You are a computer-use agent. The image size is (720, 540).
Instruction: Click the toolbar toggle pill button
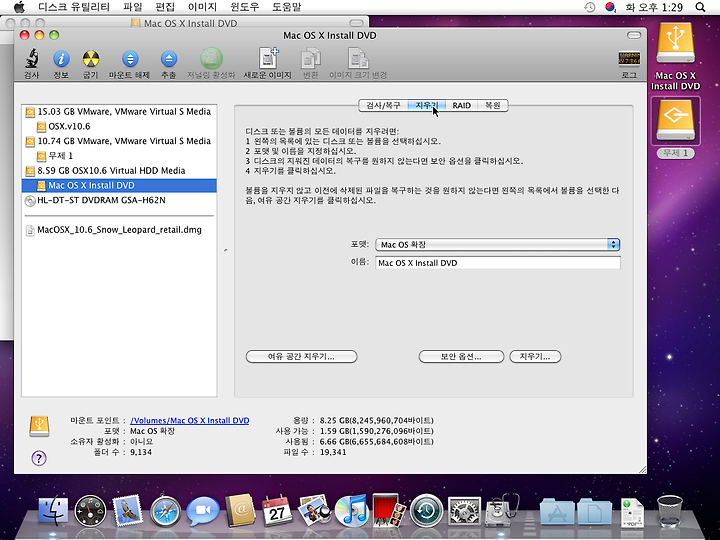click(634, 35)
